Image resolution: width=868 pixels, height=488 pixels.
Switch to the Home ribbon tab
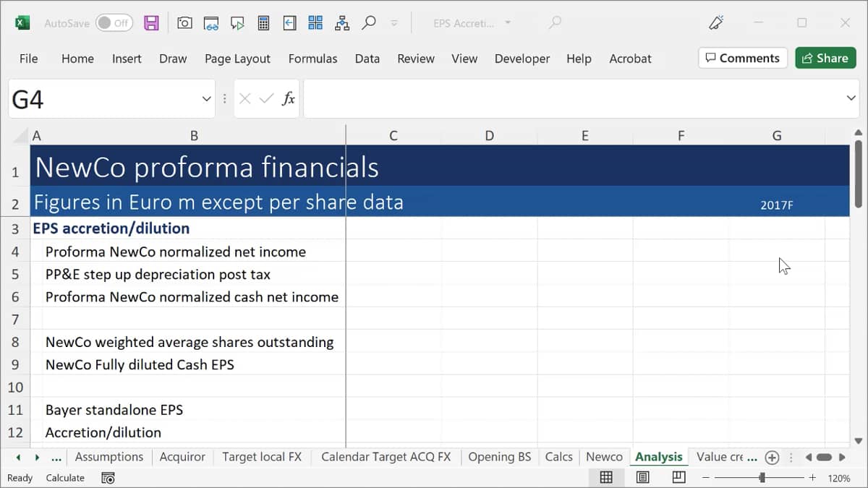tap(77, 59)
